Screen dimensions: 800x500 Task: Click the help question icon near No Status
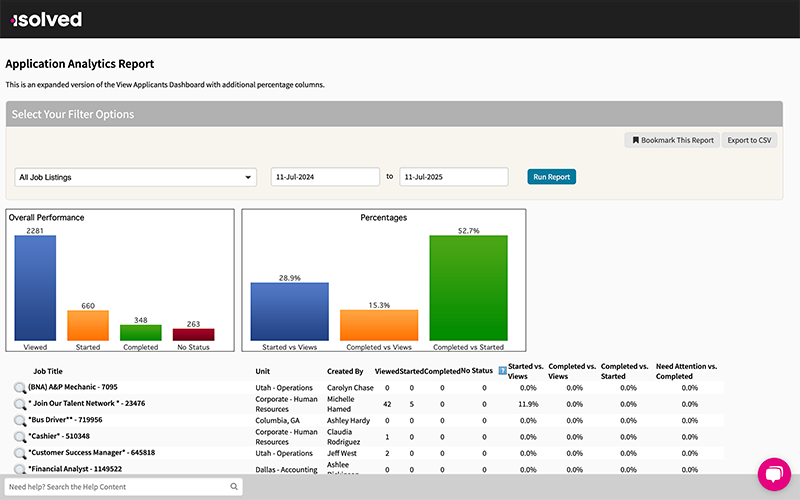point(502,370)
